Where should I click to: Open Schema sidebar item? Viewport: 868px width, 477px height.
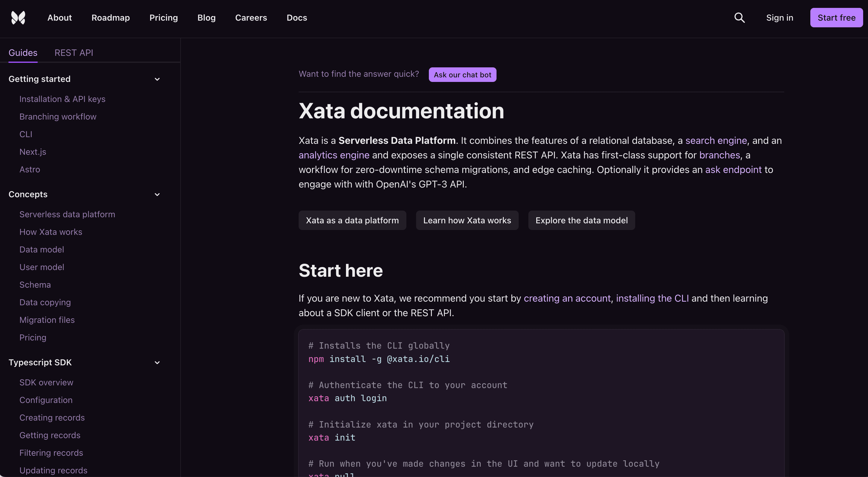pos(35,285)
